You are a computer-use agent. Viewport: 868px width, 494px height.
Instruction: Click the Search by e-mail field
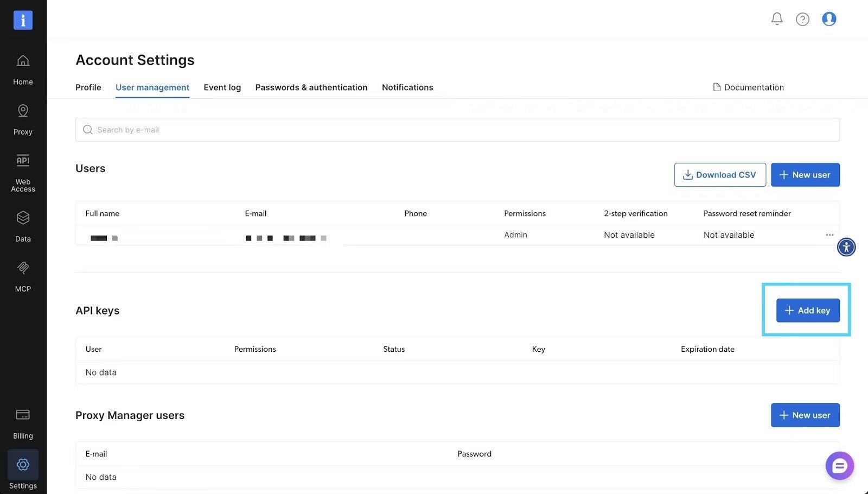(457, 130)
